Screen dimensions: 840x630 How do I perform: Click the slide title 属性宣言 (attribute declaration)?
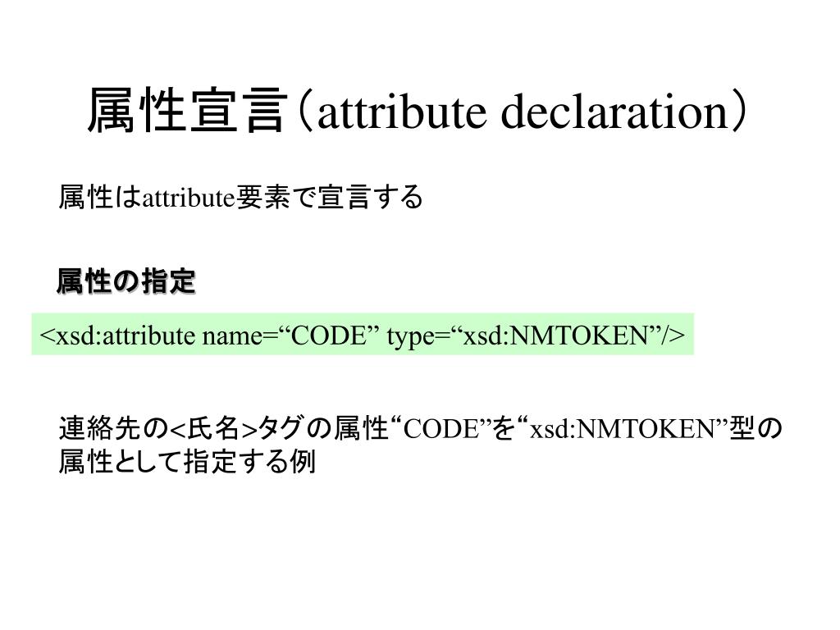click(418, 111)
